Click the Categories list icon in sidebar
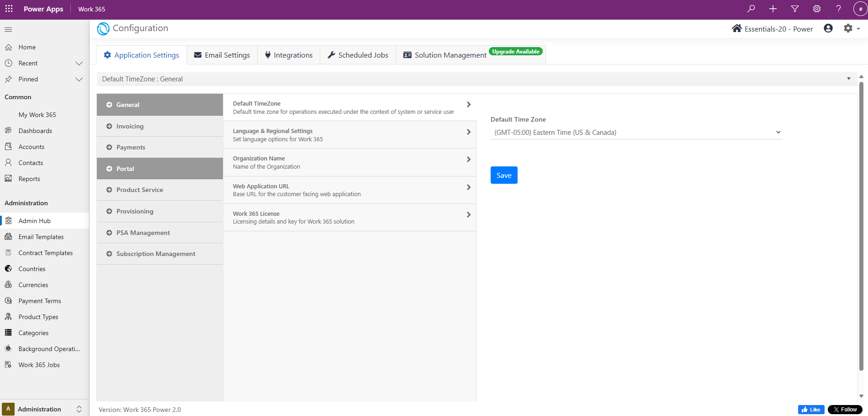The height and width of the screenshot is (416, 868). pyautogui.click(x=8, y=332)
